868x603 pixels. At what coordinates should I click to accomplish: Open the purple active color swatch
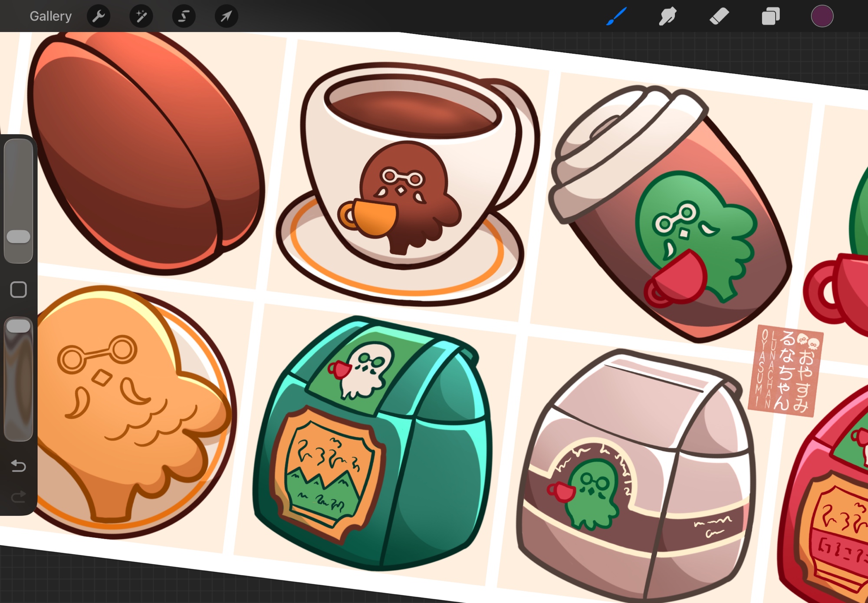coord(822,16)
